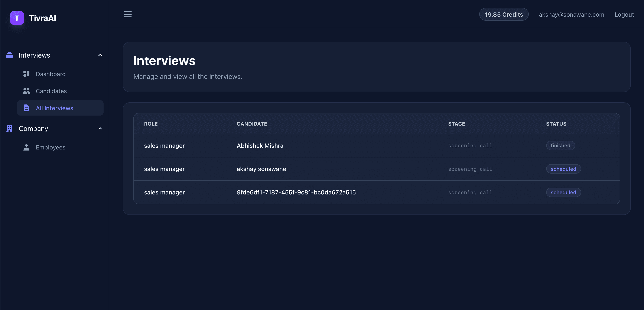Viewport: 644px width, 310px height.
Task: Click the Logout link
Action: pos(624,14)
